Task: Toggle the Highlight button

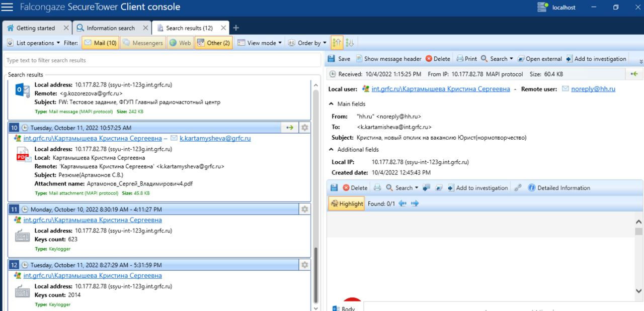Action: 347,203
